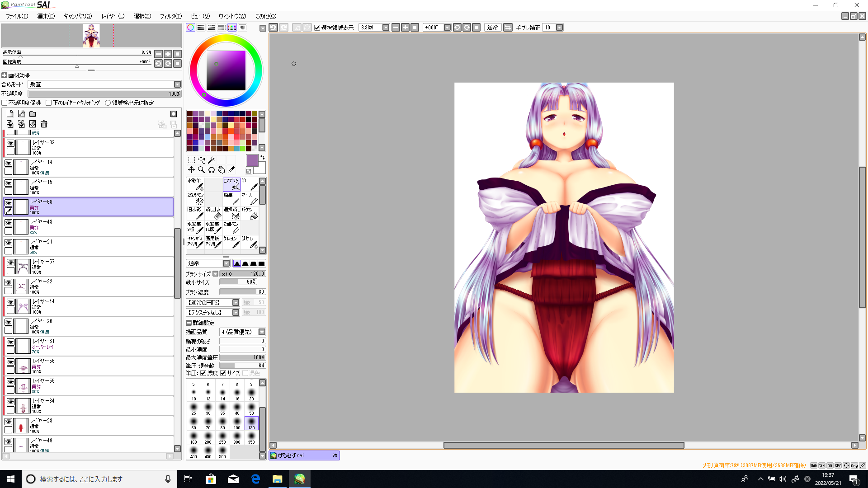
Task: Select the magic wand tool
Action: [212, 160]
